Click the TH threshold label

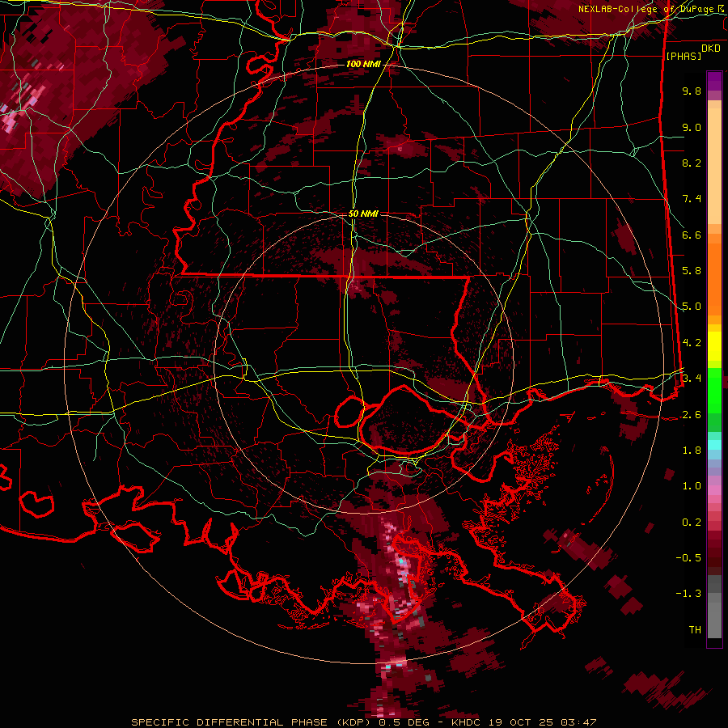pos(695,630)
